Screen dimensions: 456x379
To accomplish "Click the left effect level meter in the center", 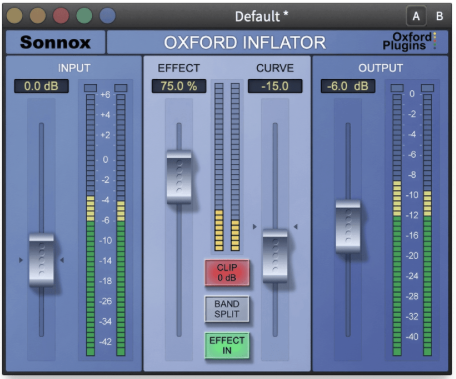I will click(x=219, y=167).
